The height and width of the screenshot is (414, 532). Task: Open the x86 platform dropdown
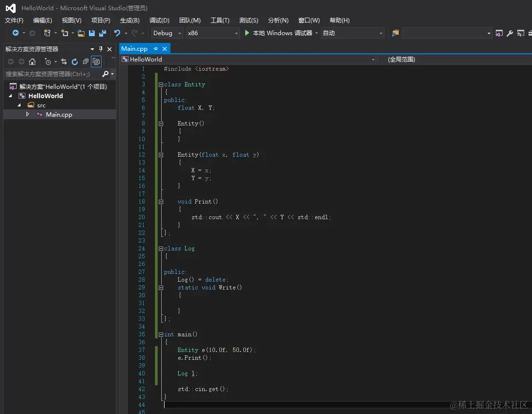coord(213,33)
